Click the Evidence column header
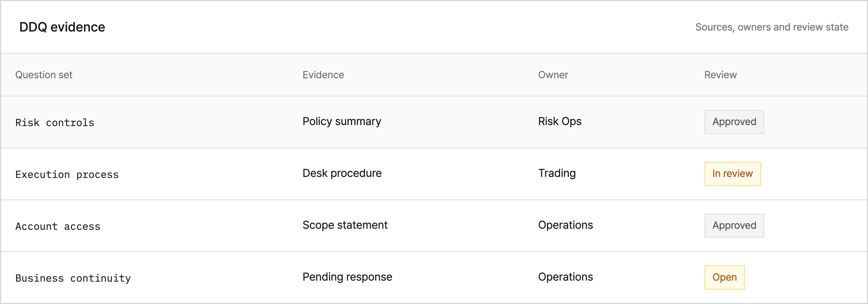868x304 pixels. [323, 75]
